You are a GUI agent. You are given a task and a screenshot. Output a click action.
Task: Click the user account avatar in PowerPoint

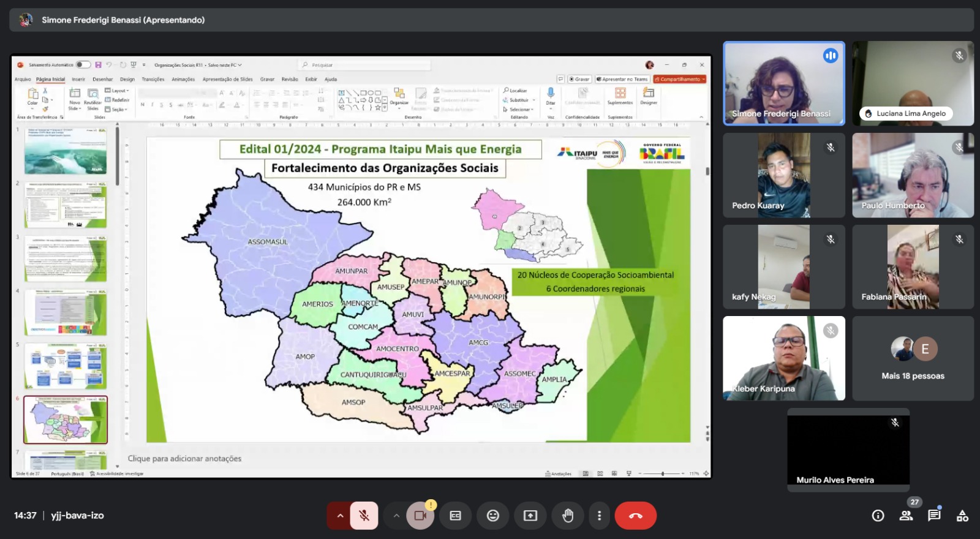tap(649, 65)
